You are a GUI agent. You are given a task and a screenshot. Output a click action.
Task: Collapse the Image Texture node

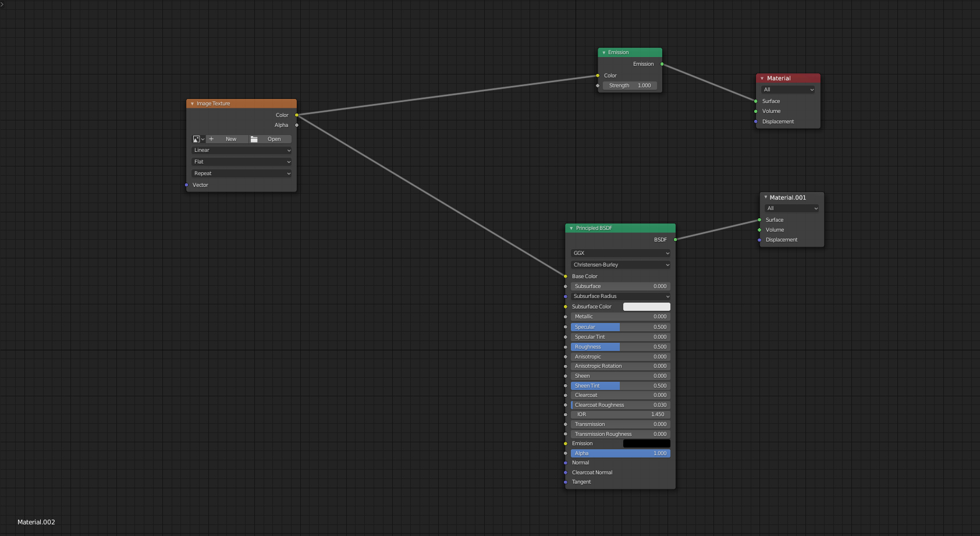tap(192, 104)
